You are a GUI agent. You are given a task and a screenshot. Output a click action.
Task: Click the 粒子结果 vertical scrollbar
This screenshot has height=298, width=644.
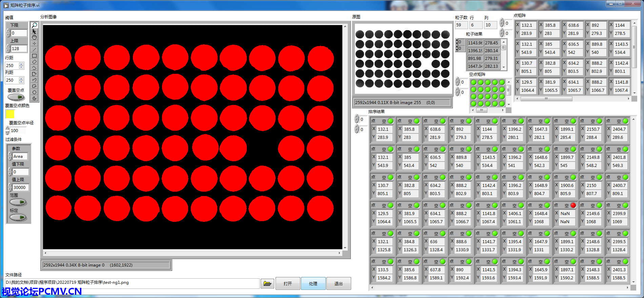tap(504, 54)
